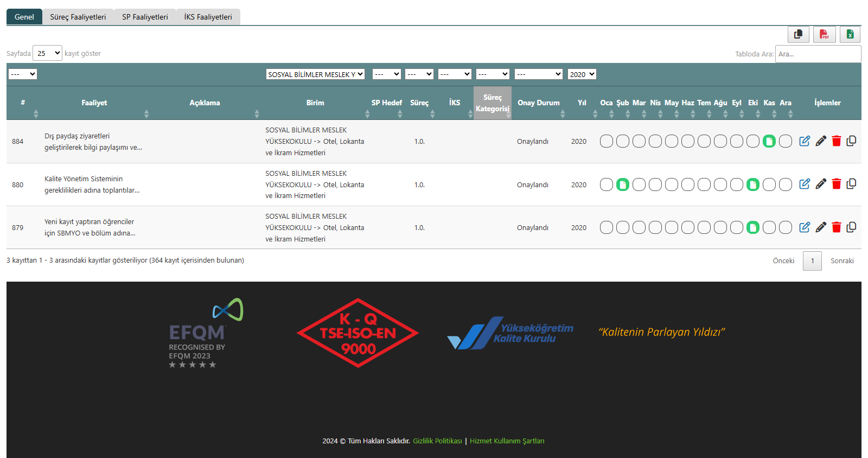Open the records per page dropdown

pyautogui.click(x=48, y=53)
